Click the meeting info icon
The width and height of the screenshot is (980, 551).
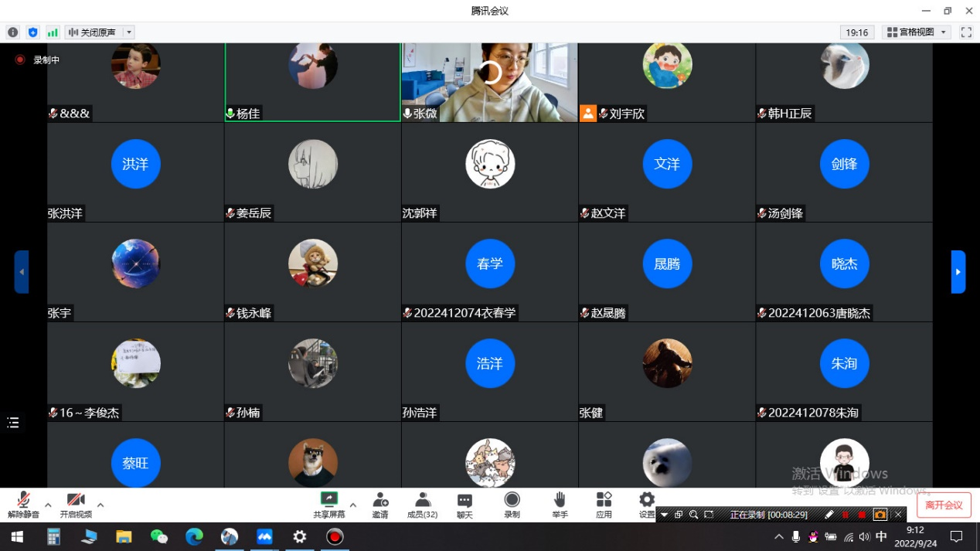pyautogui.click(x=12, y=32)
